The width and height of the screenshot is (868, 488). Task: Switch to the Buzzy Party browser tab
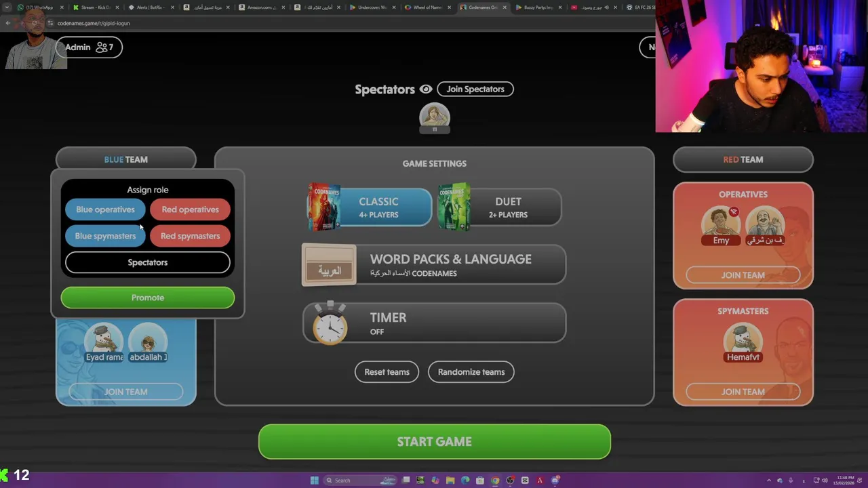[538, 7]
